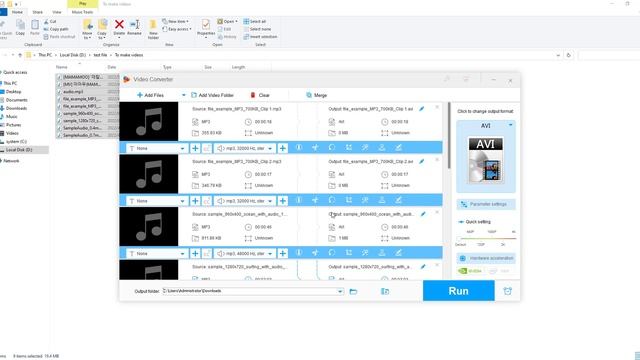This screenshot has width=640, height=360.
Task: Open Parameter settings in the right panel
Action: (486, 204)
